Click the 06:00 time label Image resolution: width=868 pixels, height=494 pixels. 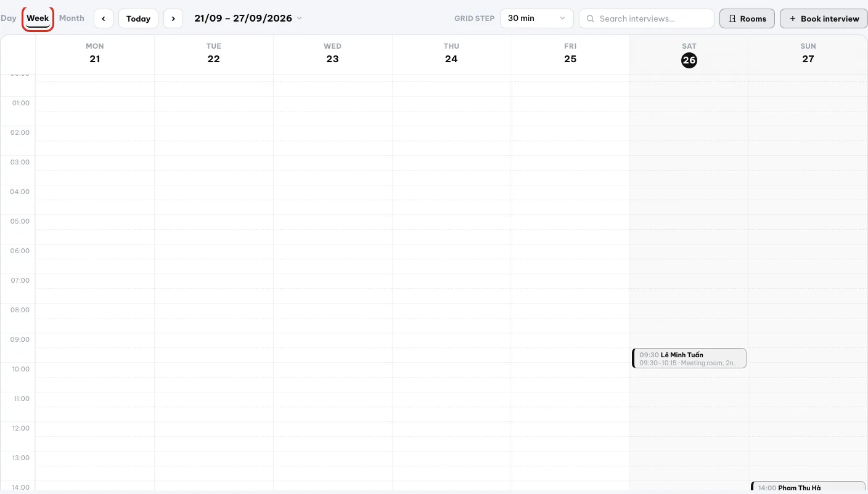[x=21, y=251]
